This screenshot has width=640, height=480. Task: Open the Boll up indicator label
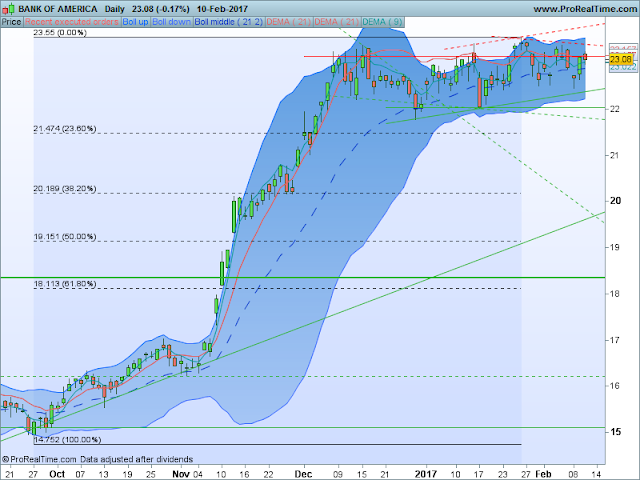(136, 22)
